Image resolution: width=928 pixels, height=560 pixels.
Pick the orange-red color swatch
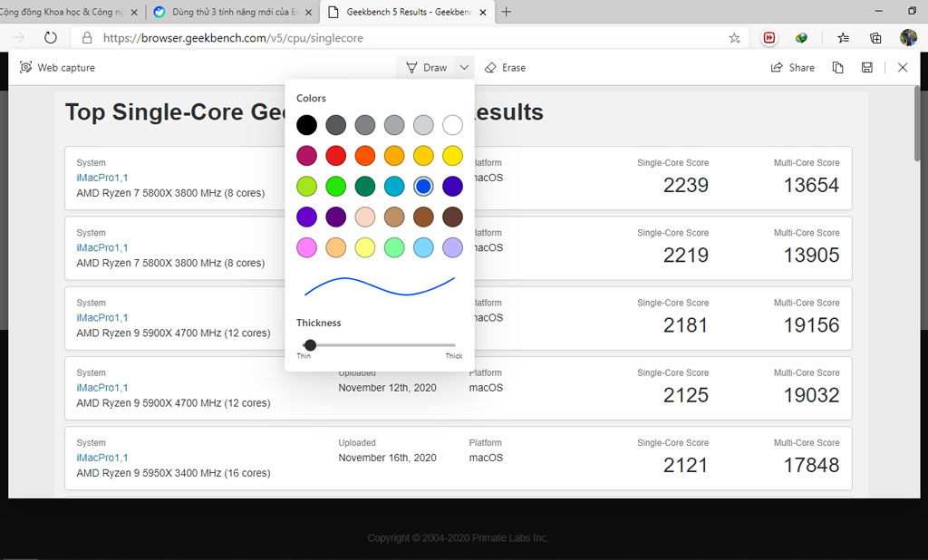pyautogui.click(x=365, y=156)
